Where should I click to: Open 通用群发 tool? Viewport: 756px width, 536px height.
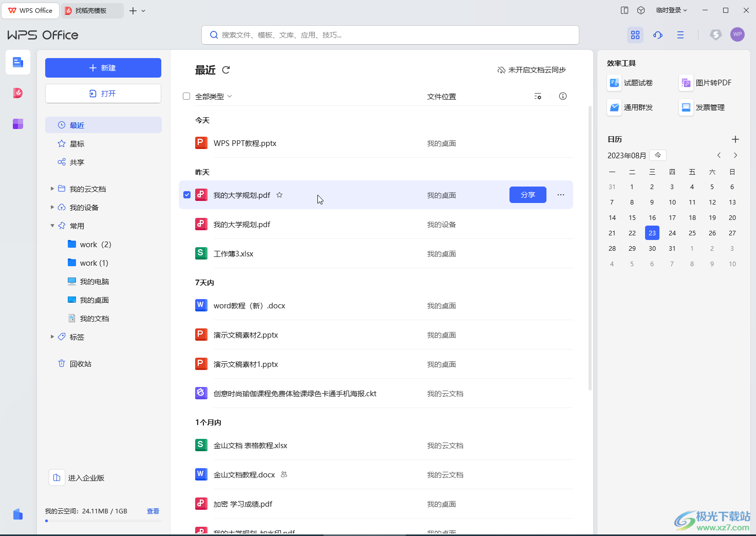tap(630, 107)
